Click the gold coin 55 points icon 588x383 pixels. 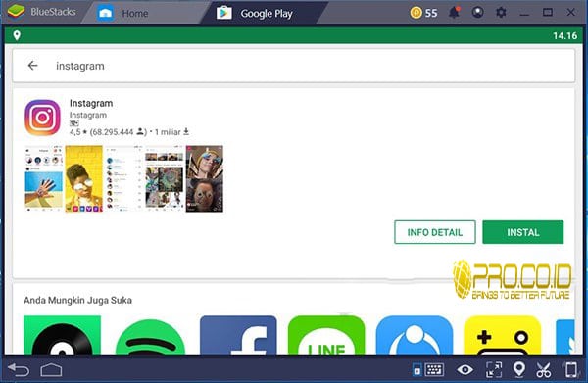pyautogui.click(x=416, y=13)
